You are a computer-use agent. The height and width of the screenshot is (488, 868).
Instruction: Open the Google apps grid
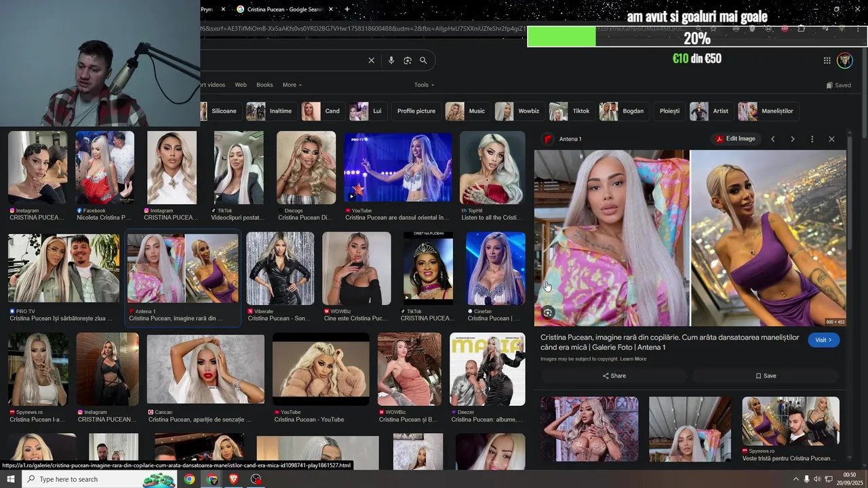click(827, 60)
